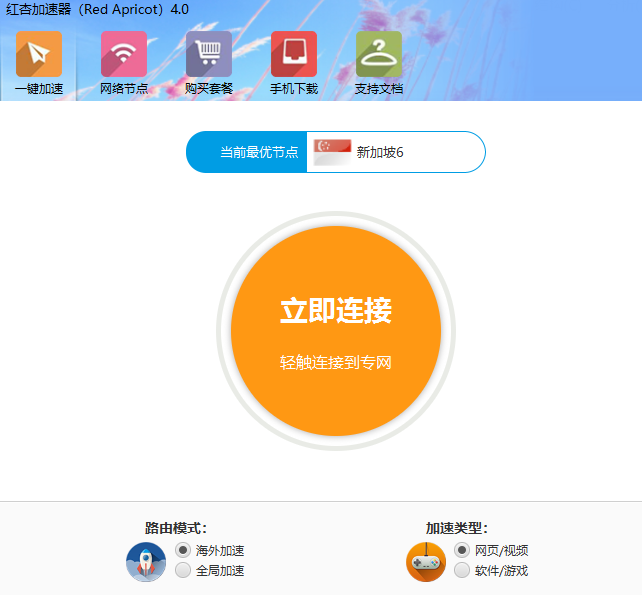Click the Singapore flag icon
The image size is (642, 595).
point(332,152)
